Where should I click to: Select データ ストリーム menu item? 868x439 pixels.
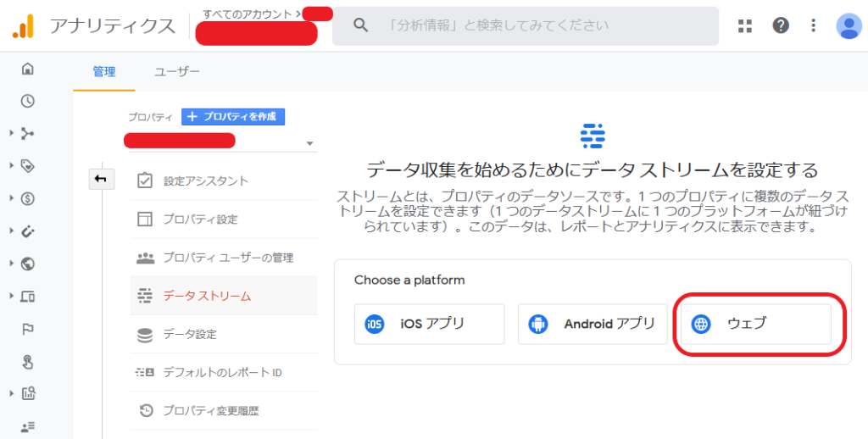tap(224, 296)
